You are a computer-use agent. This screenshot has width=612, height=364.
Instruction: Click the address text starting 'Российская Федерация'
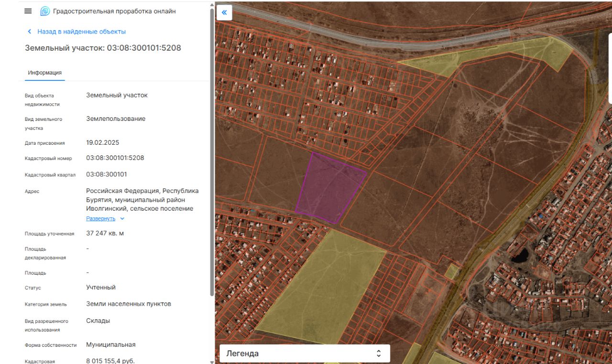pos(142,200)
